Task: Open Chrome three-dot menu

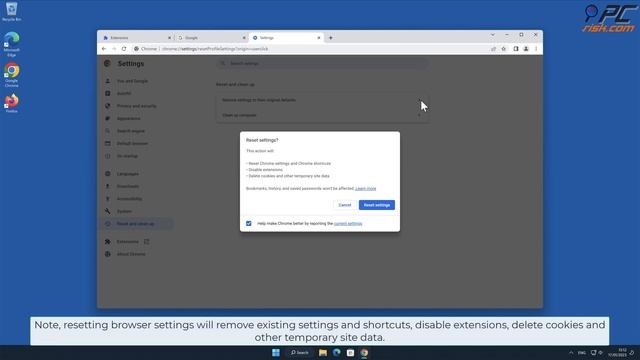Action: [x=536, y=49]
